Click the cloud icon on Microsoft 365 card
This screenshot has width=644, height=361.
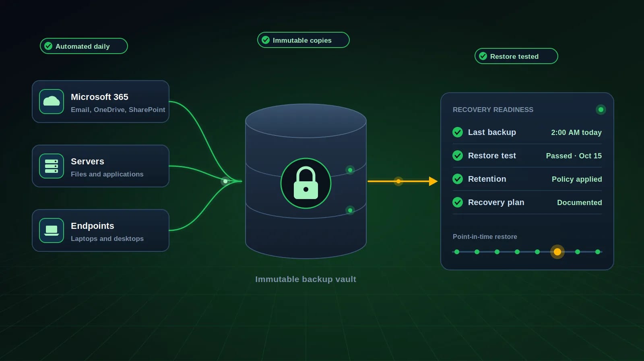pyautogui.click(x=52, y=102)
